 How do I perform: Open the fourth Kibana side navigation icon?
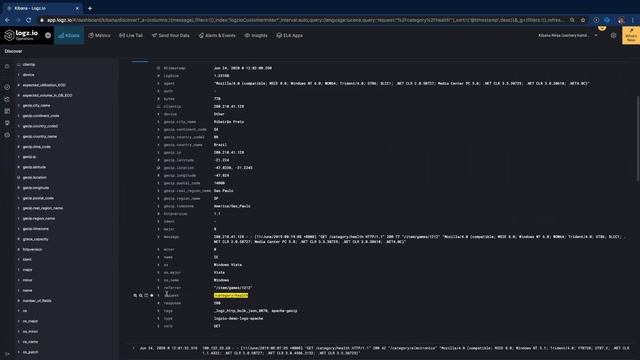click(x=7, y=111)
